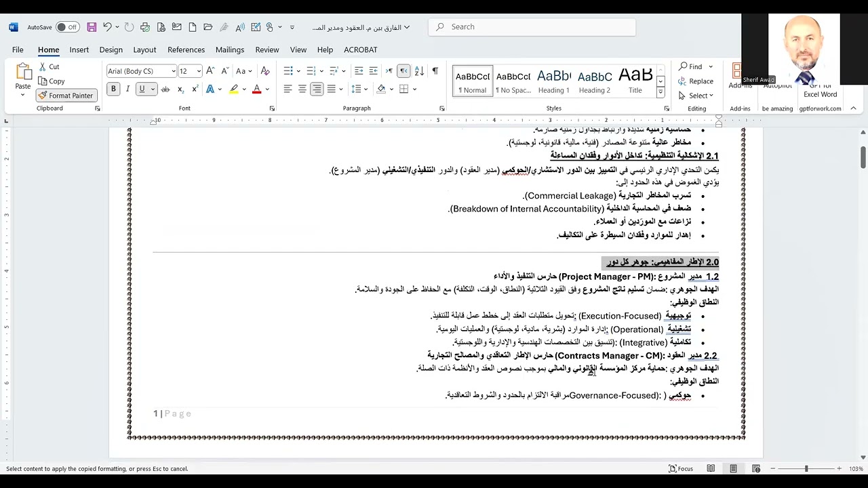Toggle the Format Painter
Screen dimensions: 868x488
66,96
